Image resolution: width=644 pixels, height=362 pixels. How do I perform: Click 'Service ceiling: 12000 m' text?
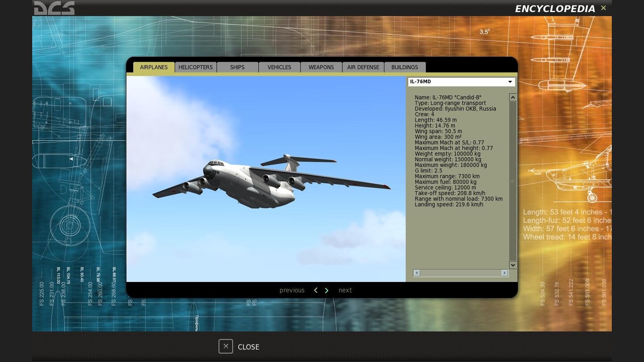pyautogui.click(x=445, y=188)
